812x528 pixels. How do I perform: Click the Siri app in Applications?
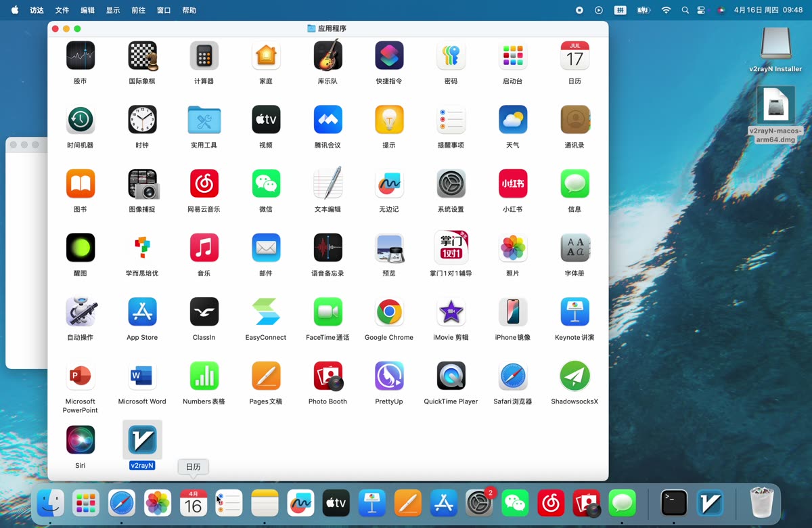[x=81, y=440]
